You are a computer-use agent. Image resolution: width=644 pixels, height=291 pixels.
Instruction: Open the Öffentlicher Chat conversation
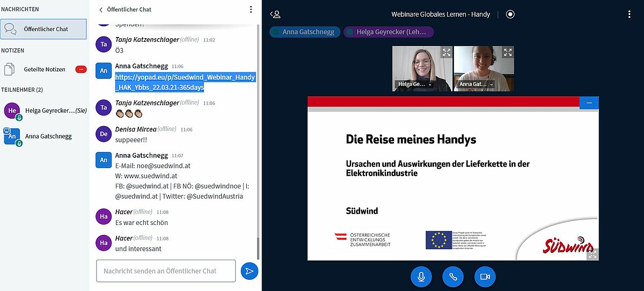click(x=43, y=29)
